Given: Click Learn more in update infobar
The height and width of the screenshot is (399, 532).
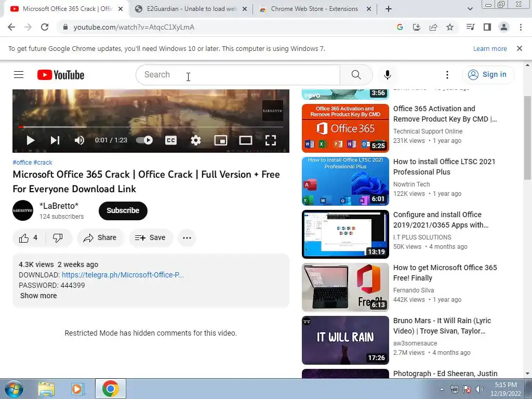Looking at the screenshot, I should 490,48.
